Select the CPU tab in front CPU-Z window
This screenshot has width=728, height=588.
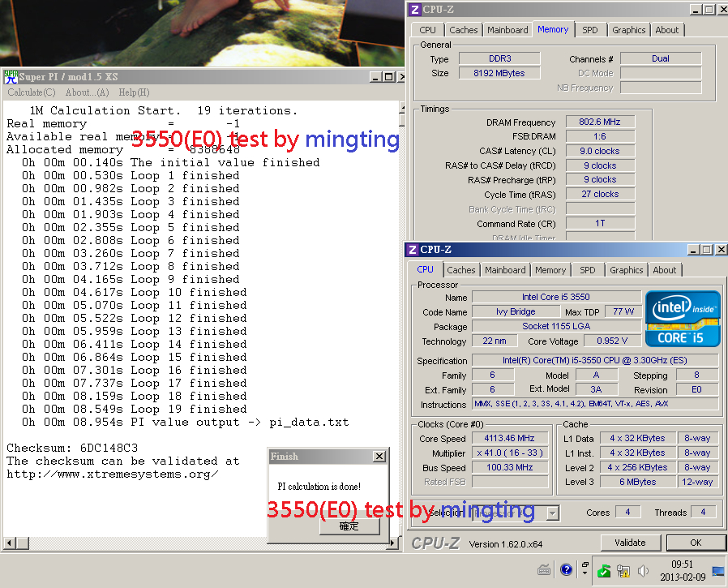pos(425,269)
